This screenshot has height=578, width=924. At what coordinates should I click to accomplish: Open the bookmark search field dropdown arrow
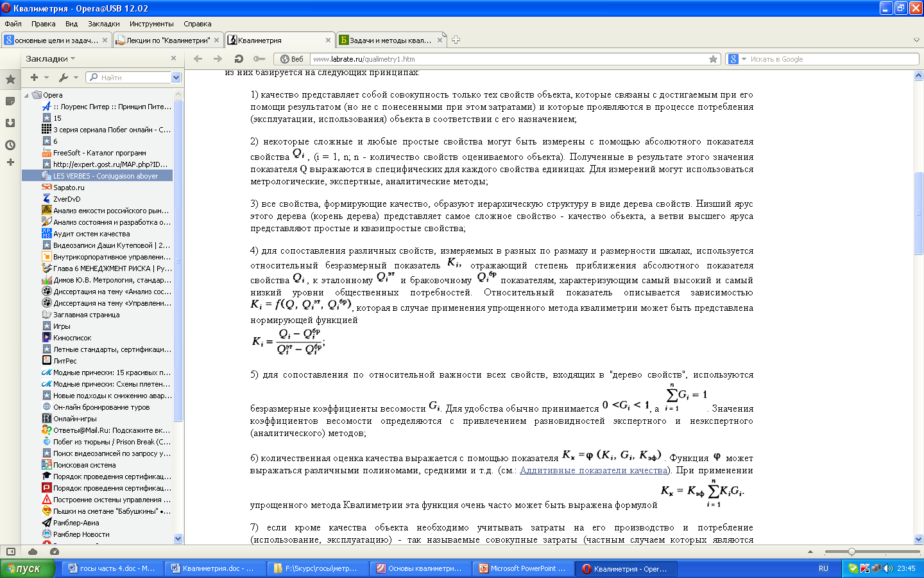point(176,78)
